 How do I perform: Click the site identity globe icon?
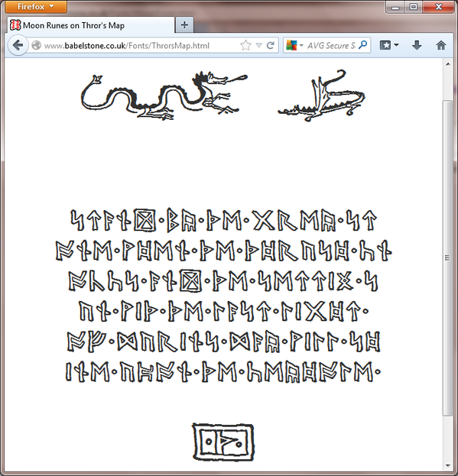tap(37, 46)
